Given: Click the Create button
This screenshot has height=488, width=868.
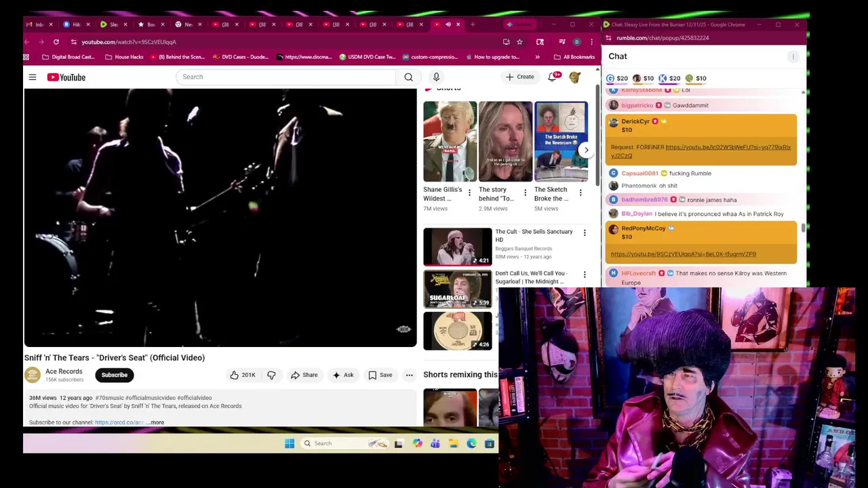Looking at the screenshot, I should click(x=519, y=77).
